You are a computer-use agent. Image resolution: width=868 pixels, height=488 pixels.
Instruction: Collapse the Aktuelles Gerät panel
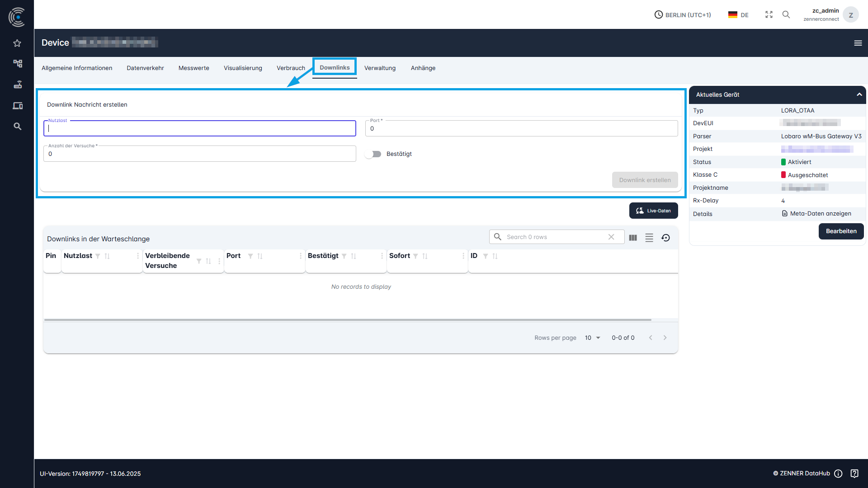(x=859, y=94)
